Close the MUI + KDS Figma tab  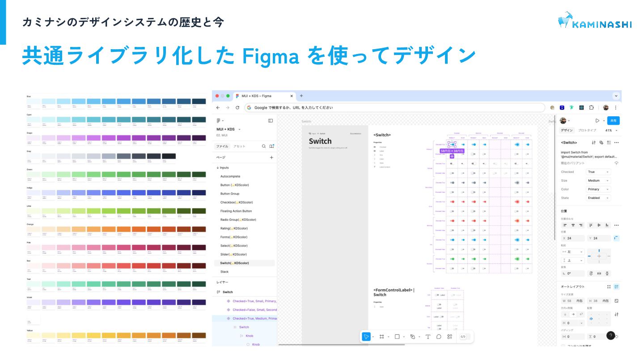[292, 96]
